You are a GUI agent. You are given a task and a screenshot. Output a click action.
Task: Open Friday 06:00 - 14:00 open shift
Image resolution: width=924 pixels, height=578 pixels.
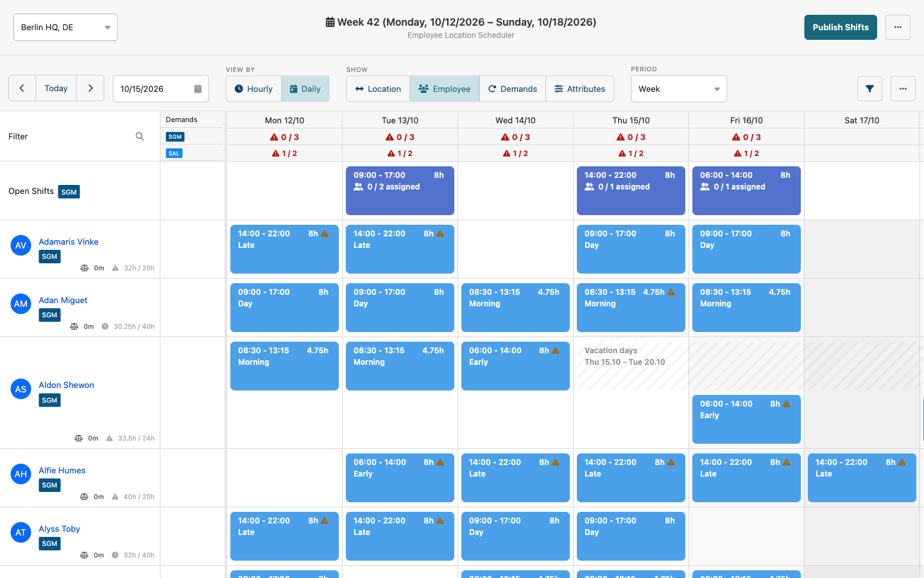(746, 191)
